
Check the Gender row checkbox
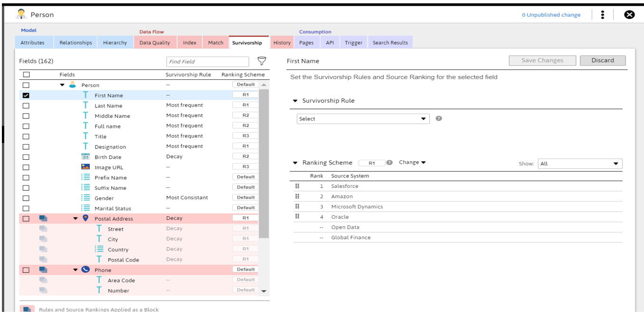26,198
